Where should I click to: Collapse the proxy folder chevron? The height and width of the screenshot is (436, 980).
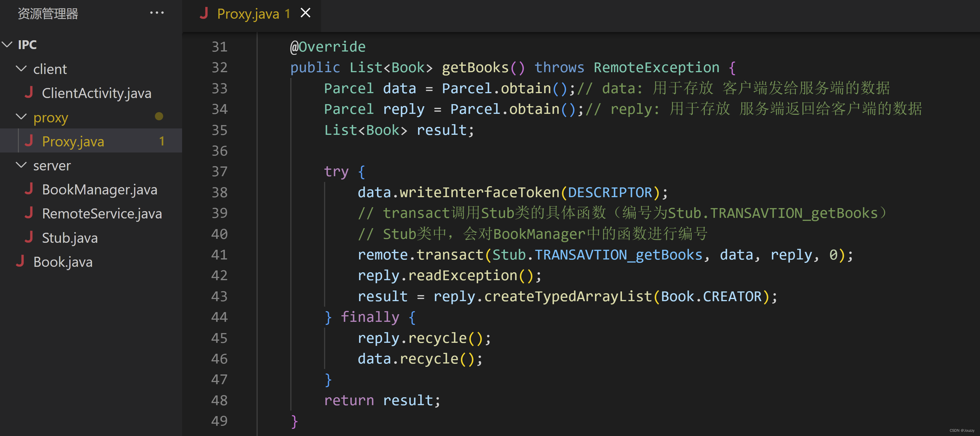click(x=21, y=117)
